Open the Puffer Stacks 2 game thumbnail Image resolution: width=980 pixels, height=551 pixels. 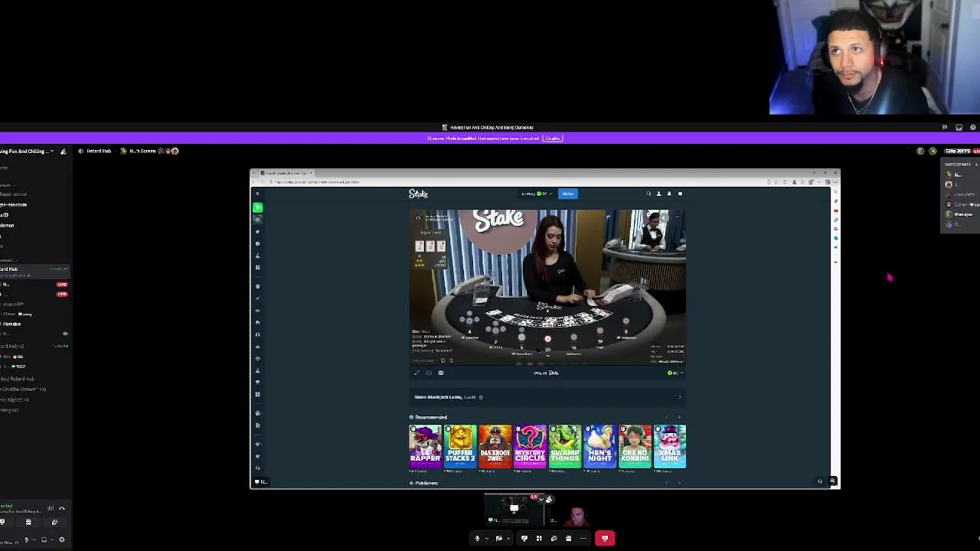pyautogui.click(x=460, y=446)
